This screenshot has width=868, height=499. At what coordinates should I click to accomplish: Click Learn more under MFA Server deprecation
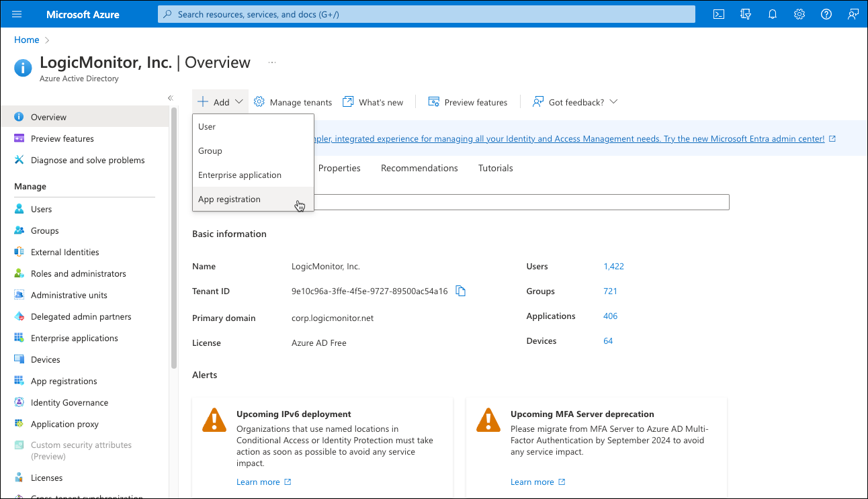pos(537,482)
